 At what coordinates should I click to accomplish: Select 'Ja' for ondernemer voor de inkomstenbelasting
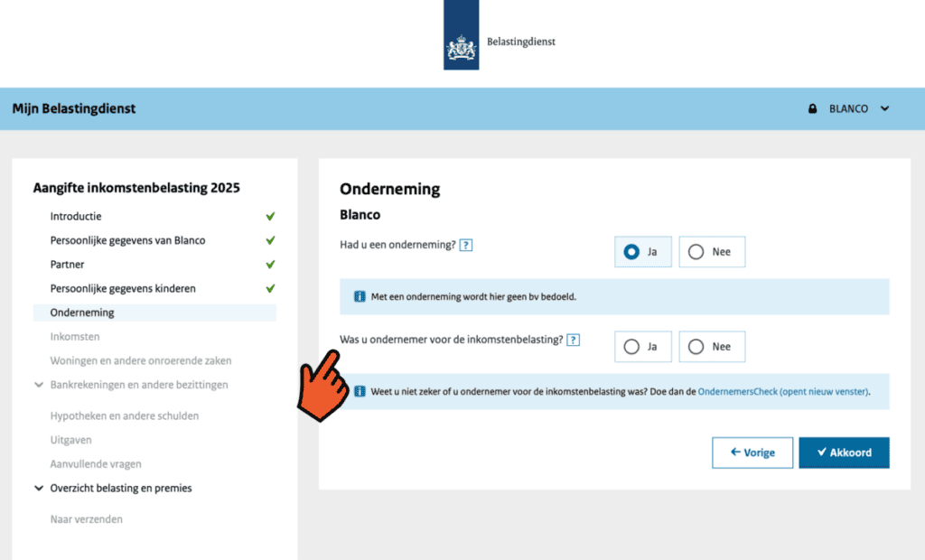pos(642,347)
